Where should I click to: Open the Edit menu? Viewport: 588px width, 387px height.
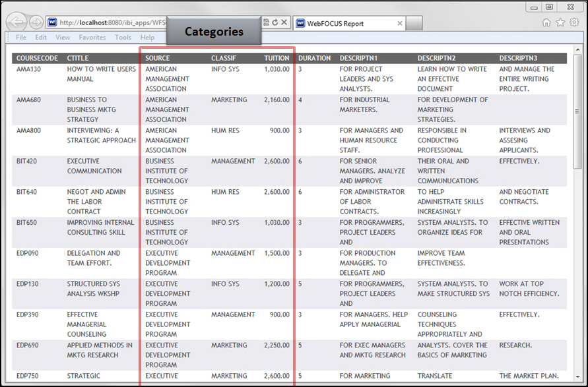[41, 38]
